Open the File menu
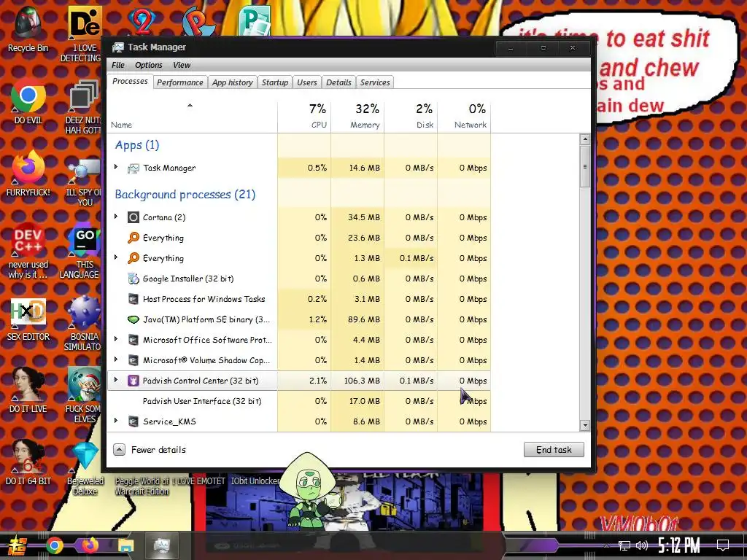 tap(117, 65)
